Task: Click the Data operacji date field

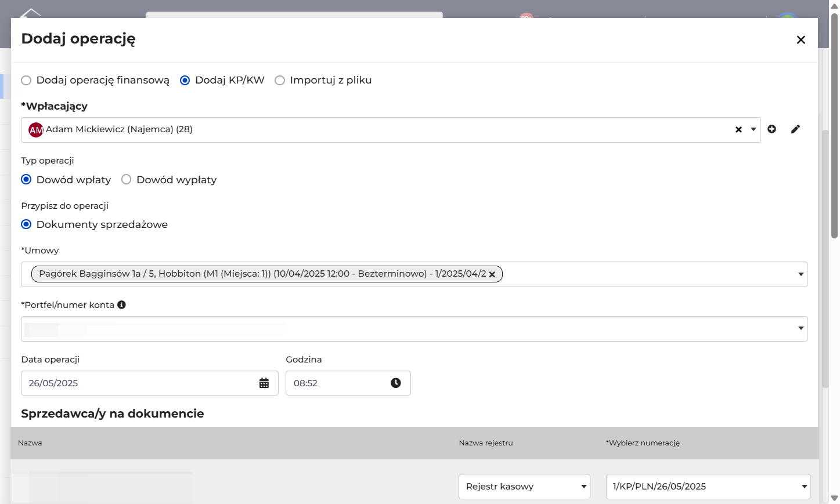Action: [150, 383]
